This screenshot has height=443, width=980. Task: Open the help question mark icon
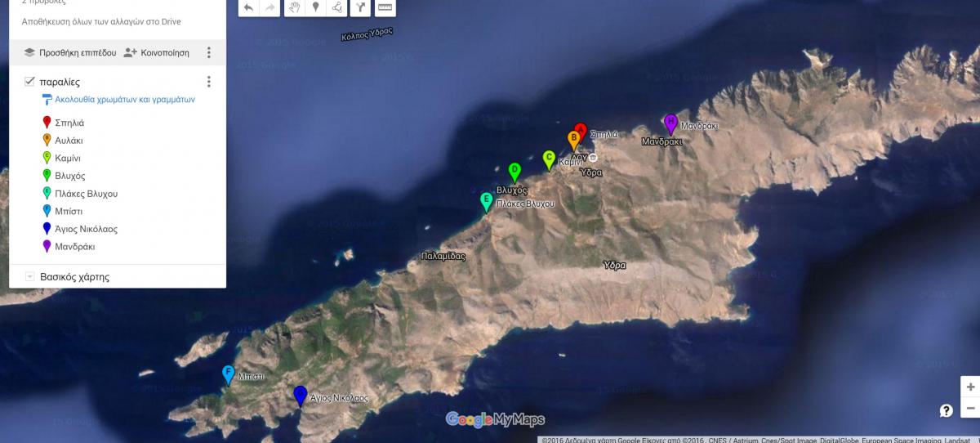click(946, 411)
